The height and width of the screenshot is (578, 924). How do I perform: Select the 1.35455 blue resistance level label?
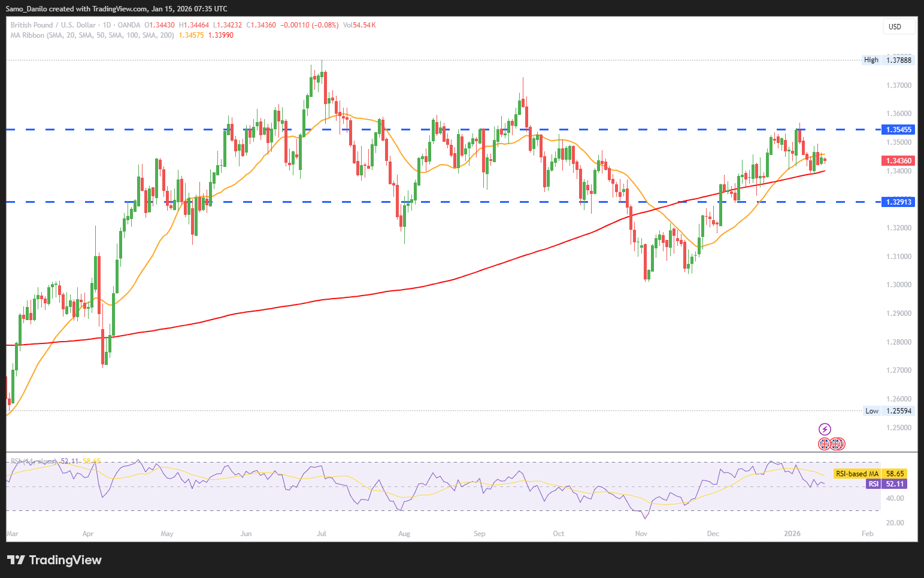coord(898,130)
